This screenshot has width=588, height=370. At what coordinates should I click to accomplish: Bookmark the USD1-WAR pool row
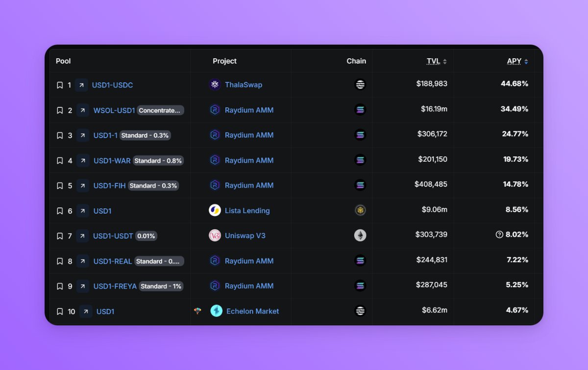[60, 161]
